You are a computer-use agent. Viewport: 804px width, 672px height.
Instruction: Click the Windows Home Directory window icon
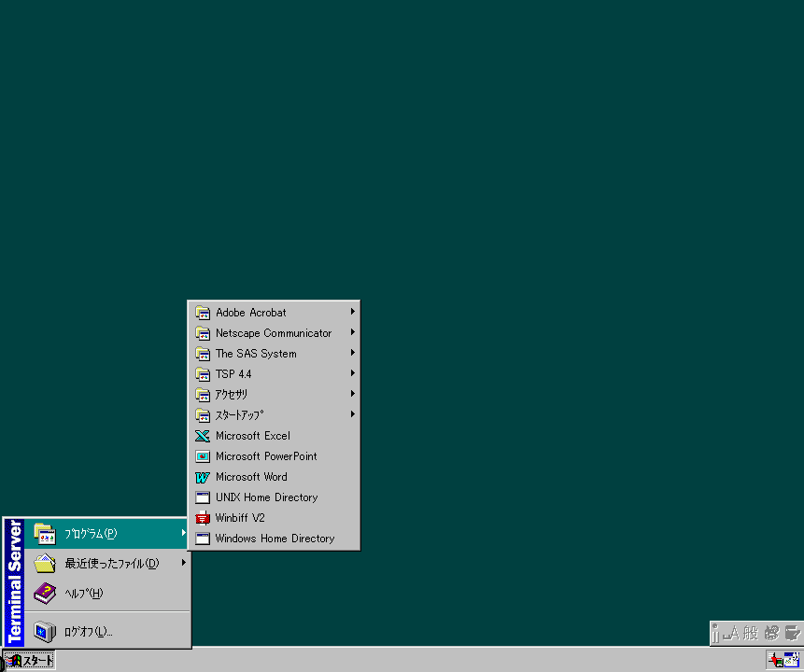pyautogui.click(x=203, y=539)
